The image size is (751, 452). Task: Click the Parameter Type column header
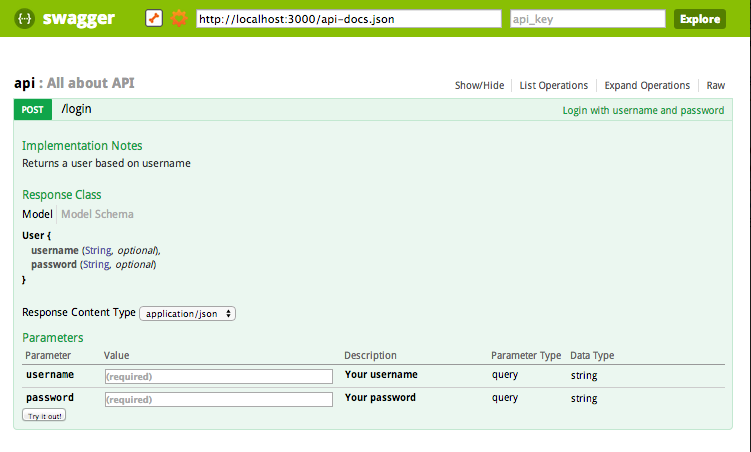[526, 355]
